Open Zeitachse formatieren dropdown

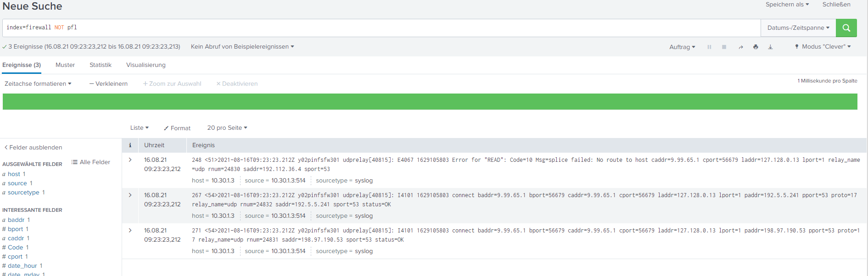pyautogui.click(x=38, y=84)
